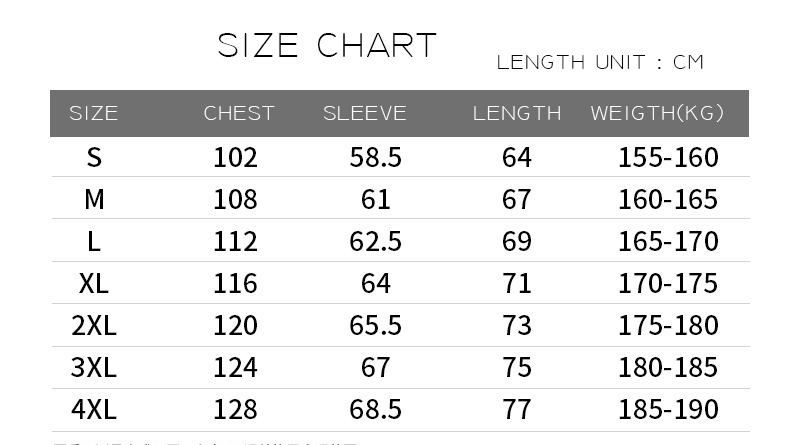Click sleeve value 68.5
The height and width of the screenshot is (445, 790).
point(375,409)
